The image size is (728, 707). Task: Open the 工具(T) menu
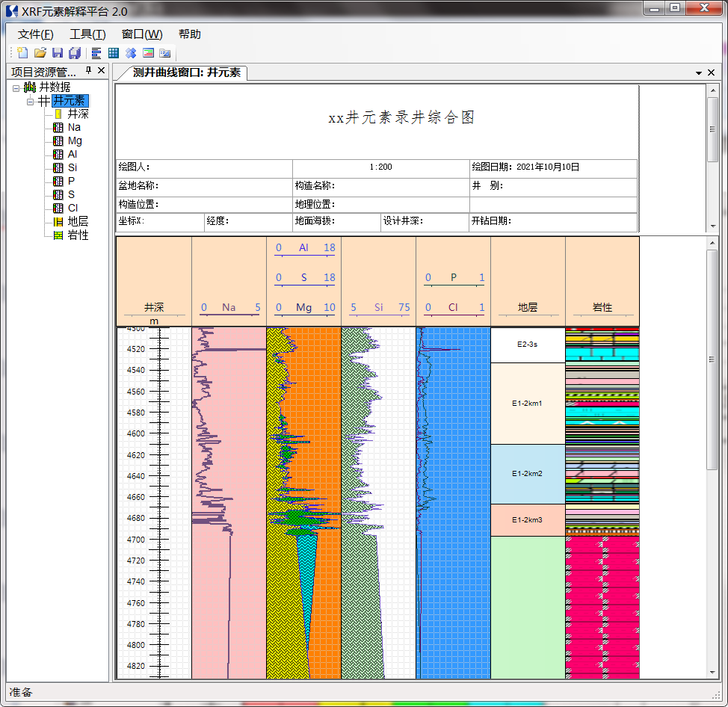87,34
